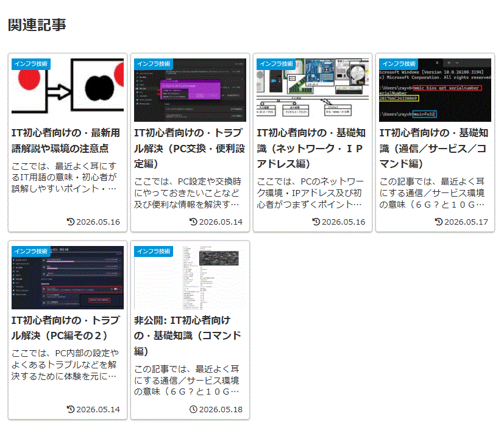The width and height of the screenshot is (504, 436).
Task: Click title 基礎知識（ネットワーク・ＩＰアドレス編）
Action: [311, 149]
